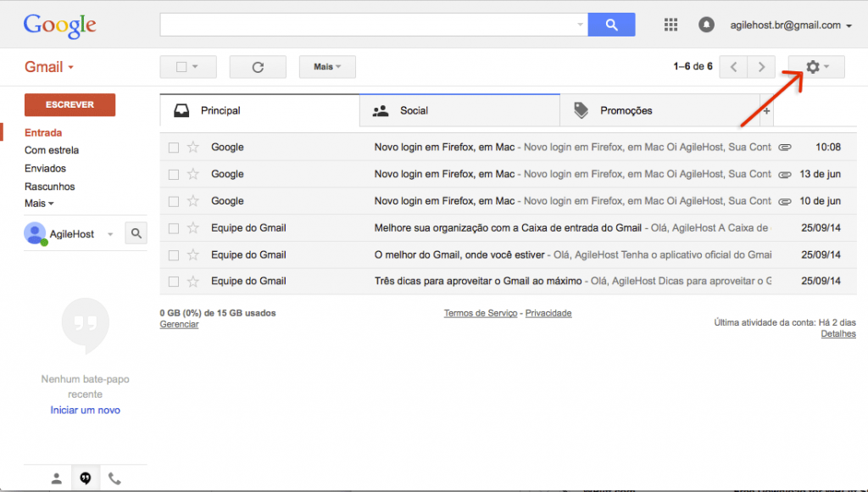Open the 'Três dicas para aproveitar' email subject

click(478, 282)
